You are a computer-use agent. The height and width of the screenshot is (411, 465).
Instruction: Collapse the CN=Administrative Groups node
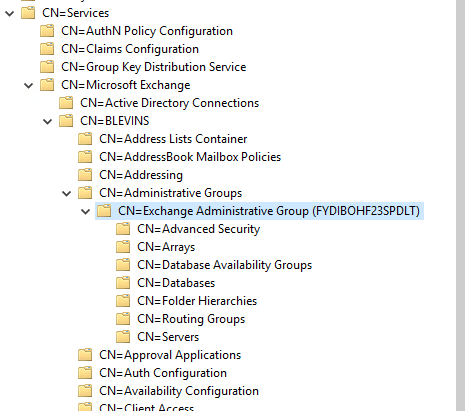(x=67, y=193)
